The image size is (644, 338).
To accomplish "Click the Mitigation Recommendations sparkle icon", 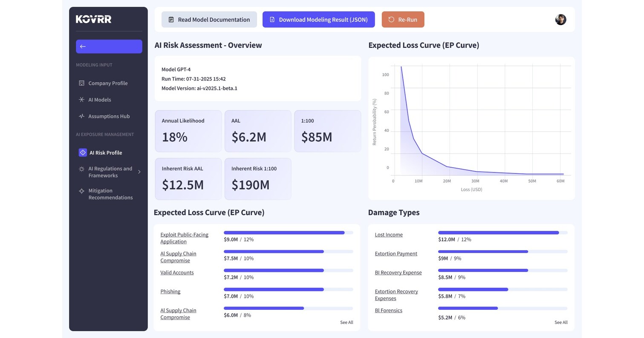I will (82, 191).
